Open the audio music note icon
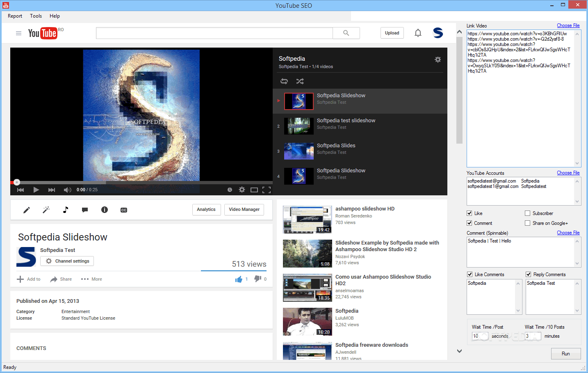Image resolution: width=588 pixels, height=373 pixels. [x=66, y=210]
